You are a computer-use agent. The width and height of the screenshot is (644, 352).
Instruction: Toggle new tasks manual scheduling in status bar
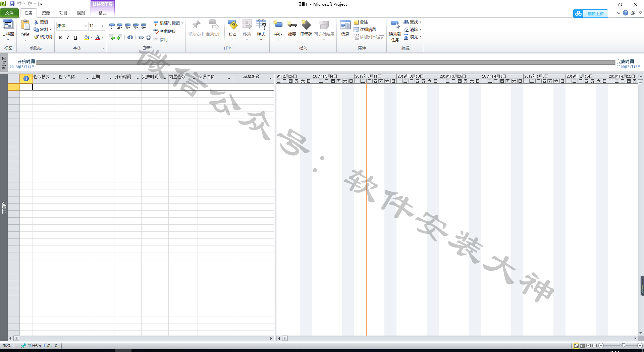point(40,345)
